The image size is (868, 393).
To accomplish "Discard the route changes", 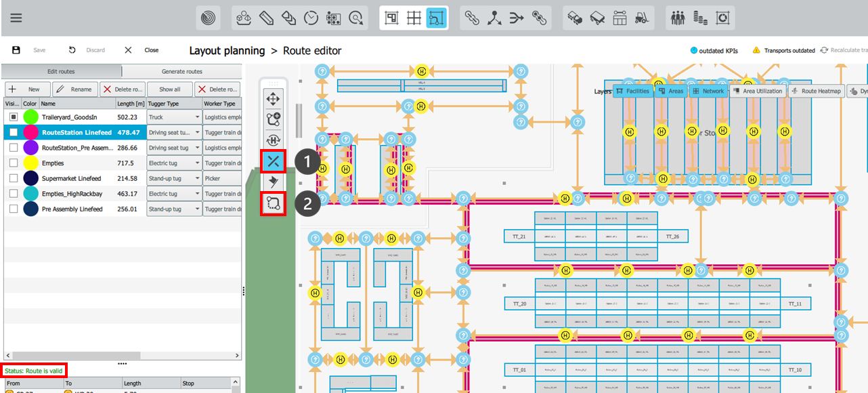I will click(x=87, y=50).
